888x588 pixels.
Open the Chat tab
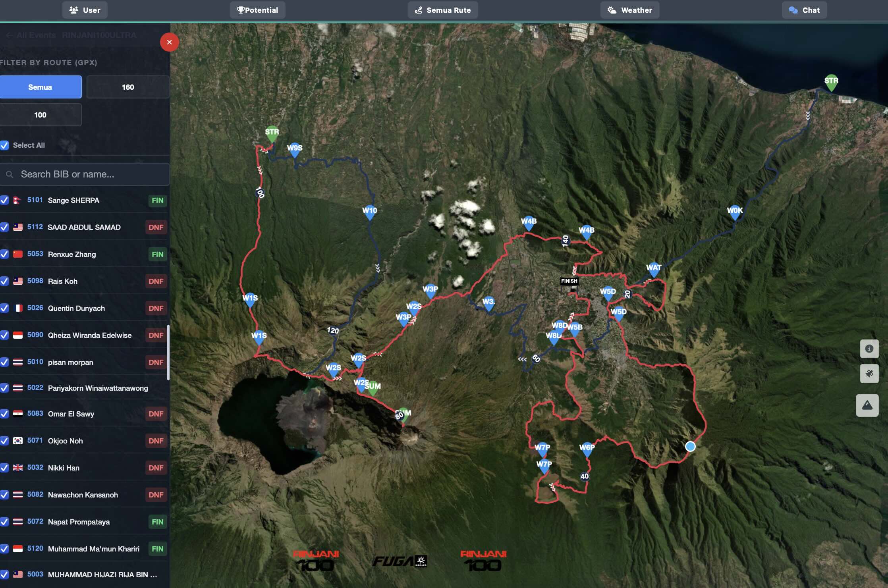point(805,10)
